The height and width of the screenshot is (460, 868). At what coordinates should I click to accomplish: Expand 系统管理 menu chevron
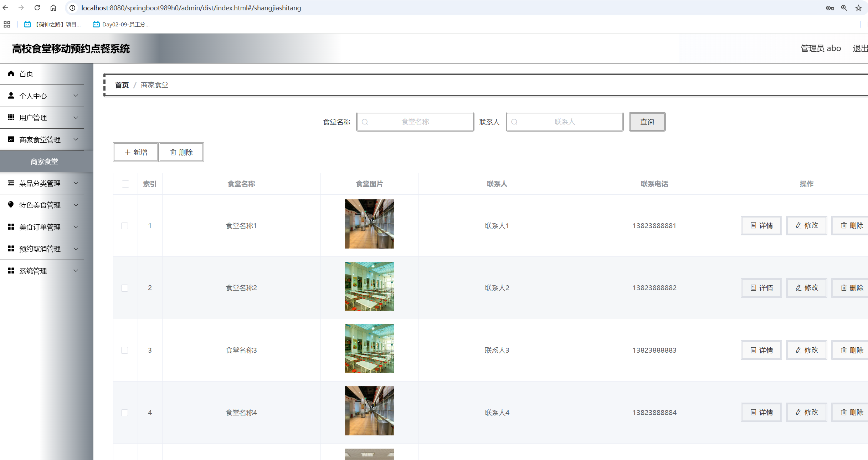[76, 271]
